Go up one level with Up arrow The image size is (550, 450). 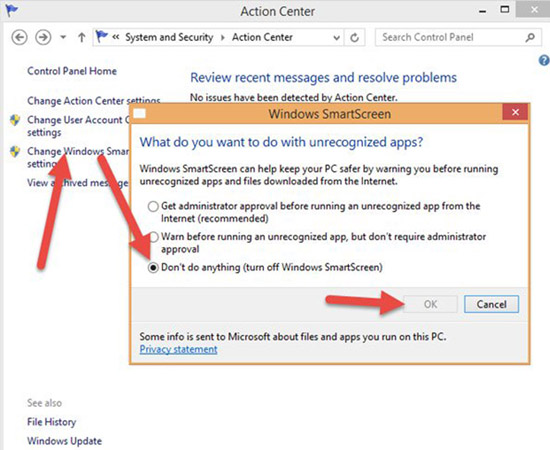tap(82, 37)
